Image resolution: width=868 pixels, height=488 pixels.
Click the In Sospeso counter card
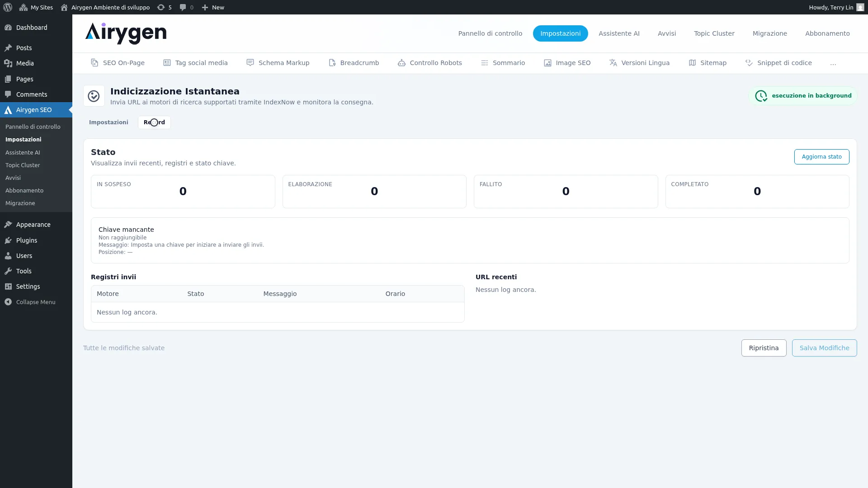click(183, 192)
